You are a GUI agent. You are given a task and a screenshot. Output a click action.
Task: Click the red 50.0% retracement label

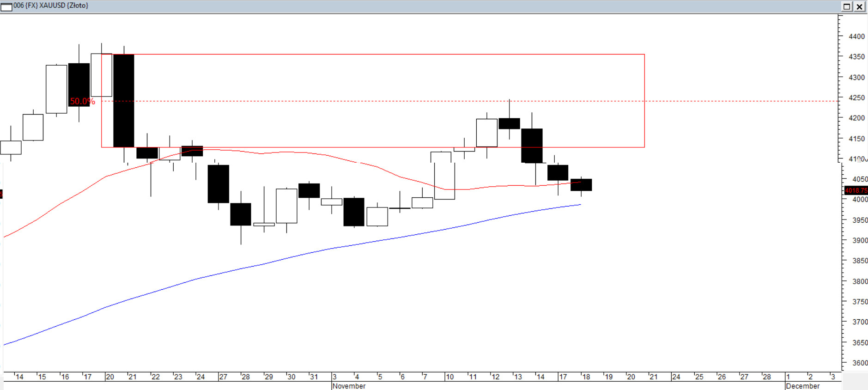point(82,101)
